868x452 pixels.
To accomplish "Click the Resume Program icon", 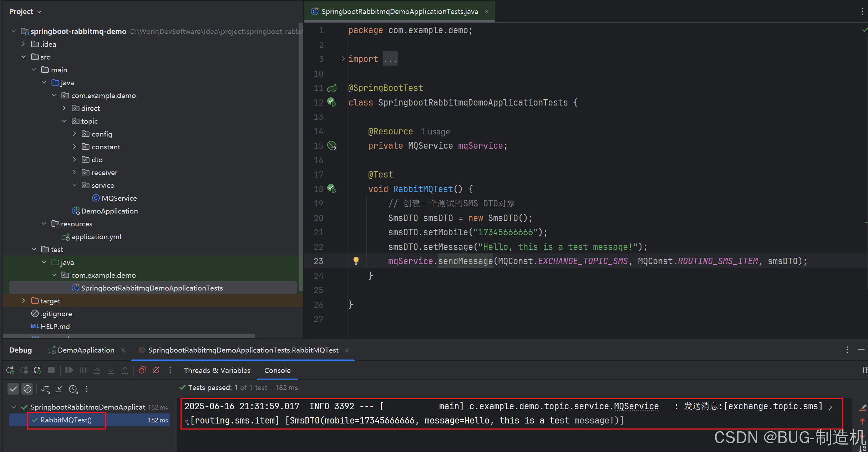I will point(69,370).
